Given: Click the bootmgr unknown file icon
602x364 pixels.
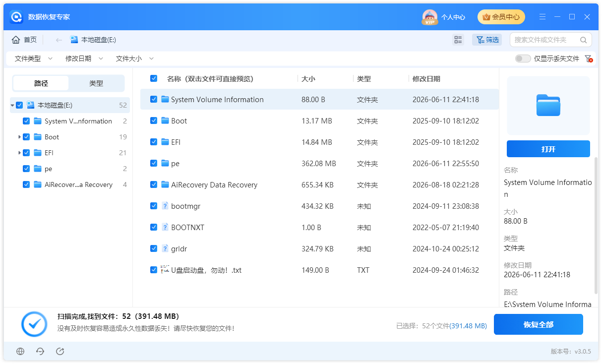Looking at the screenshot, I should [x=165, y=206].
